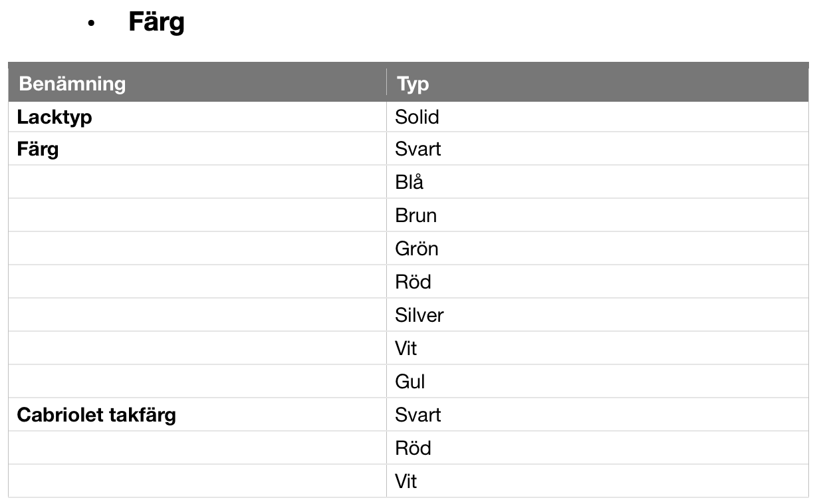Click the Vit cell in last row
This screenshot has height=504, width=815.
point(406,481)
